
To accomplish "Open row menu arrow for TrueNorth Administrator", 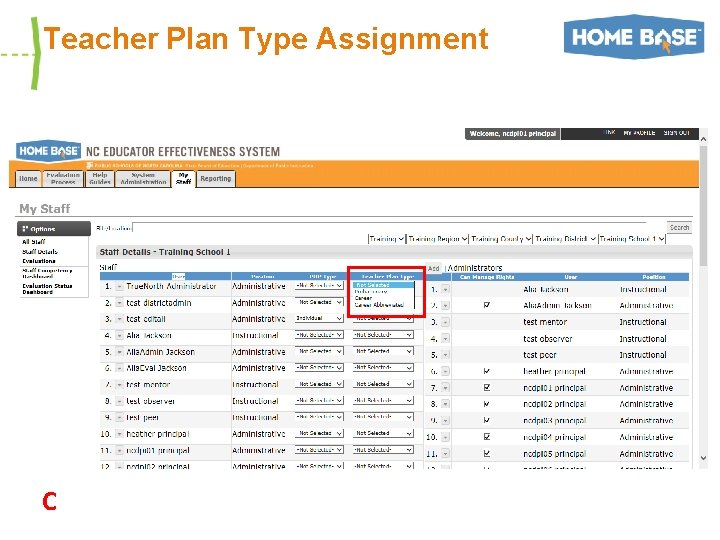I will coord(119,287).
